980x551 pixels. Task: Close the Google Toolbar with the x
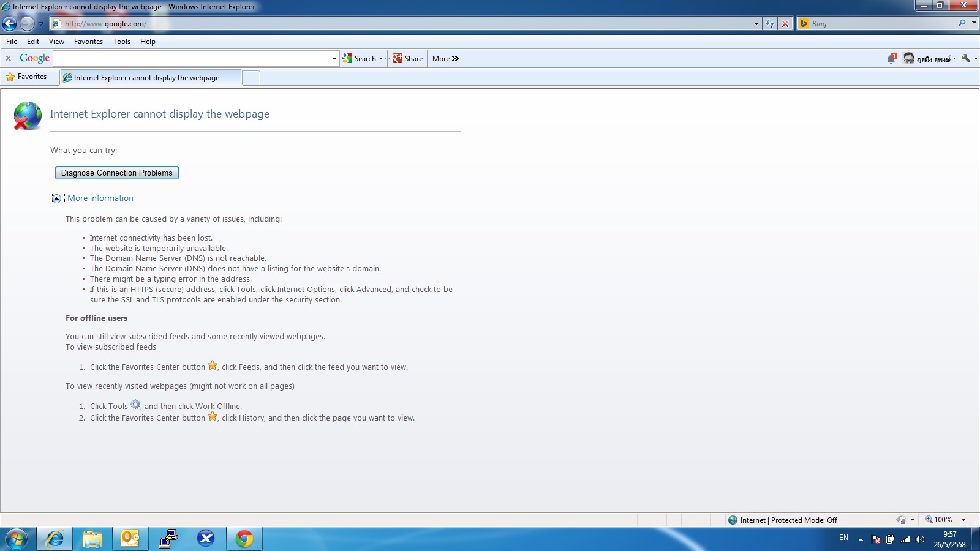pyautogui.click(x=8, y=58)
